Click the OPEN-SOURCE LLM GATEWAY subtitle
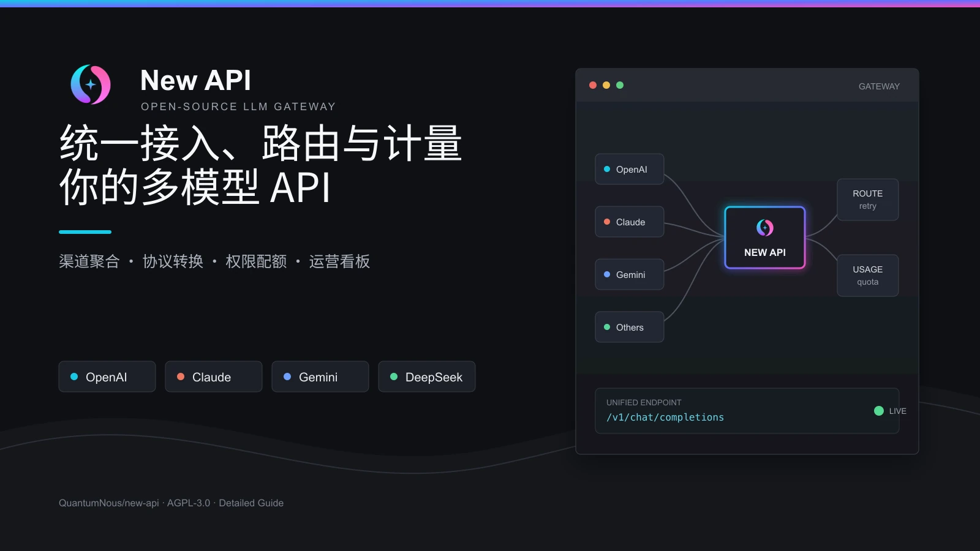This screenshot has width=980, height=551. pyautogui.click(x=238, y=107)
